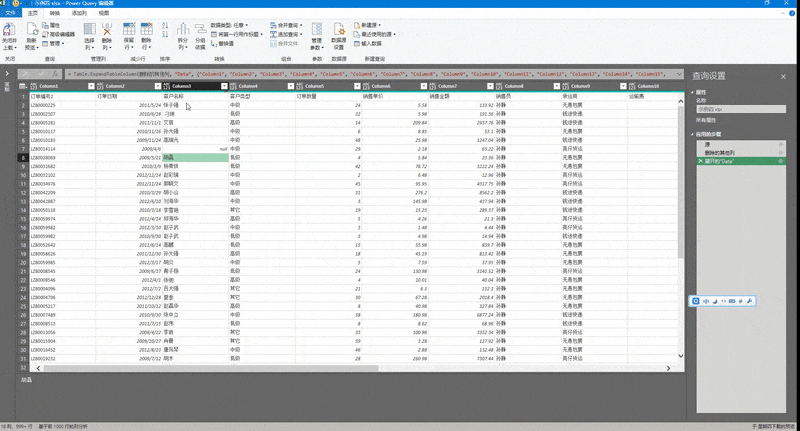
Task: Open Column4 header filter dropdown
Action: click(291, 86)
